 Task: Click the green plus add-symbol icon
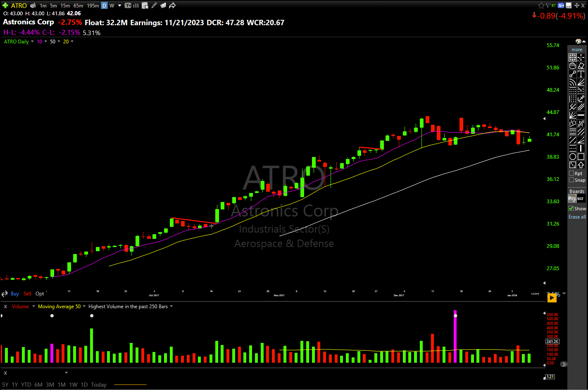(x=5, y=5)
